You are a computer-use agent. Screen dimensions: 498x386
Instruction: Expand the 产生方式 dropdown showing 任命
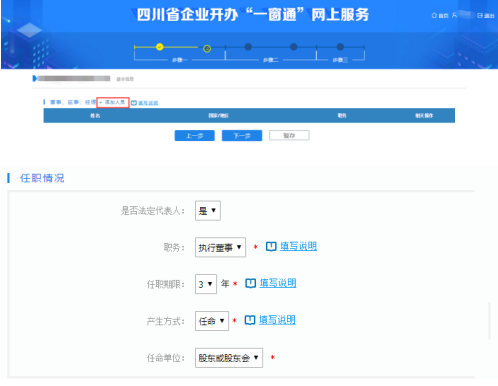(x=212, y=321)
